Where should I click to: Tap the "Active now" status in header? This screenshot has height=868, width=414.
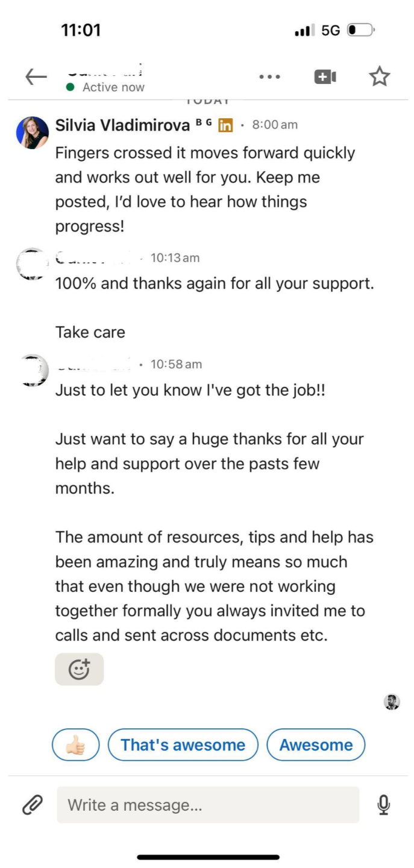113,87
